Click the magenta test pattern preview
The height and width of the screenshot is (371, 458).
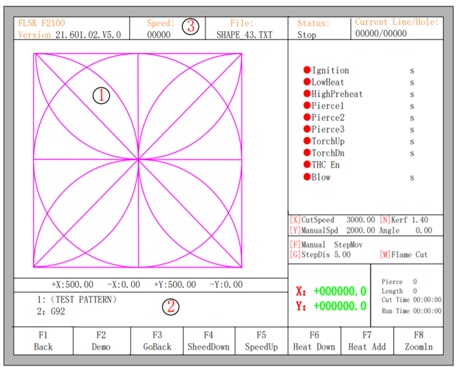[138, 160]
